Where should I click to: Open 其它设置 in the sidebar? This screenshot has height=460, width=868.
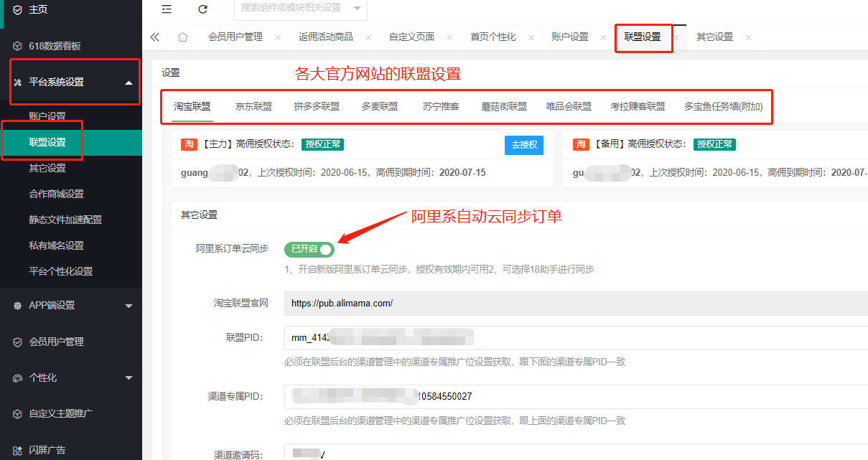pos(47,168)
